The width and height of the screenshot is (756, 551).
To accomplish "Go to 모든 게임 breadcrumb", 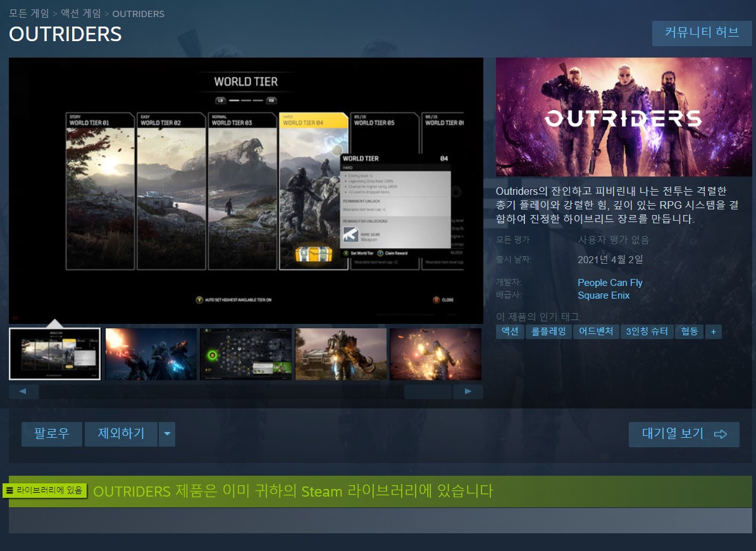I will click(29, 13).
